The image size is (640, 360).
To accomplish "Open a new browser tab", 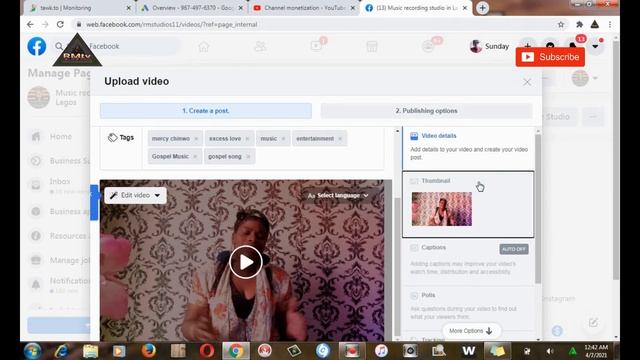I will 482,8.
